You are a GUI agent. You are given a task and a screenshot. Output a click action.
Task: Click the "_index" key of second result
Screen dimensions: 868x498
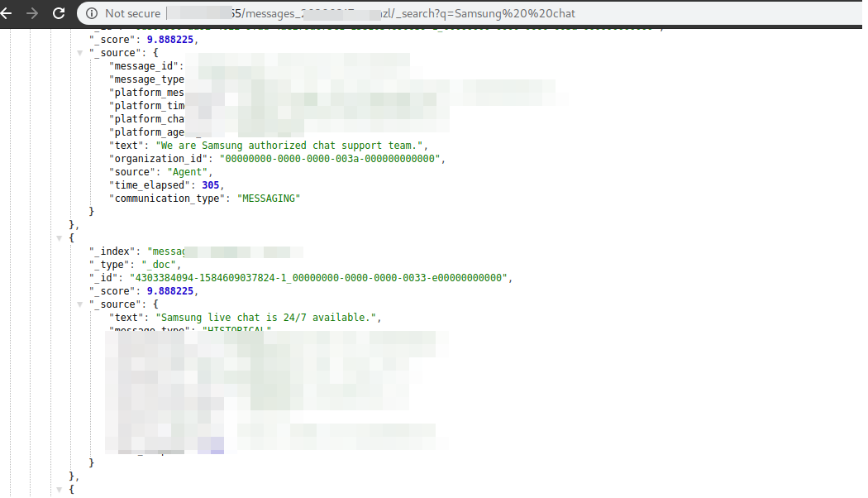point(112,251)
